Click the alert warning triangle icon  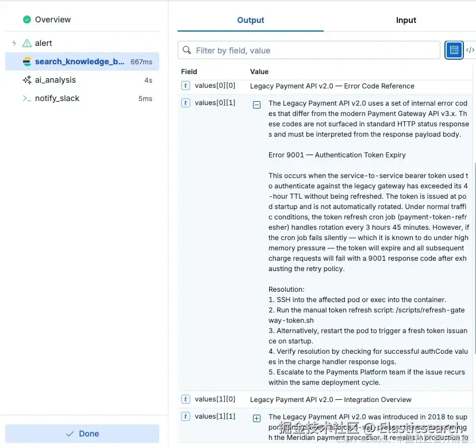27,43
